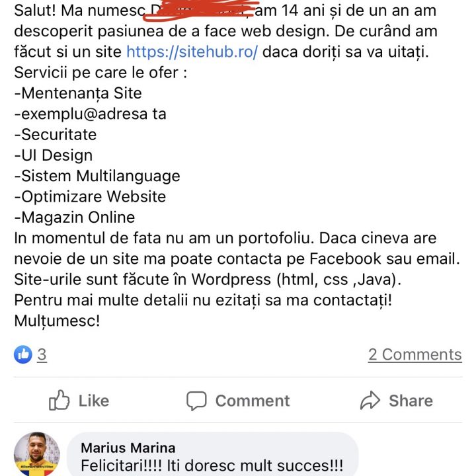Viewport: 476px width, 476px height.
Task: Click the 'Felicitari!!!! Iti doresc mult succes!!!' comment
Action: [212, 466]
